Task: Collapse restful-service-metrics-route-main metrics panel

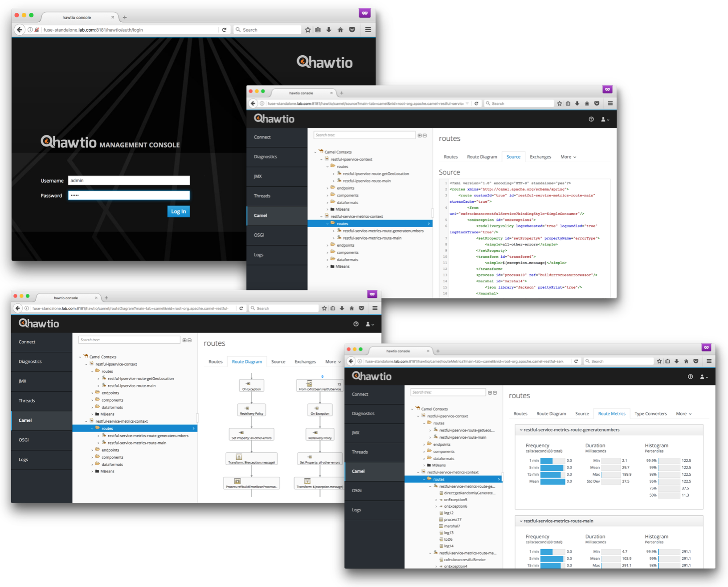Action: [x=521, y=521]
